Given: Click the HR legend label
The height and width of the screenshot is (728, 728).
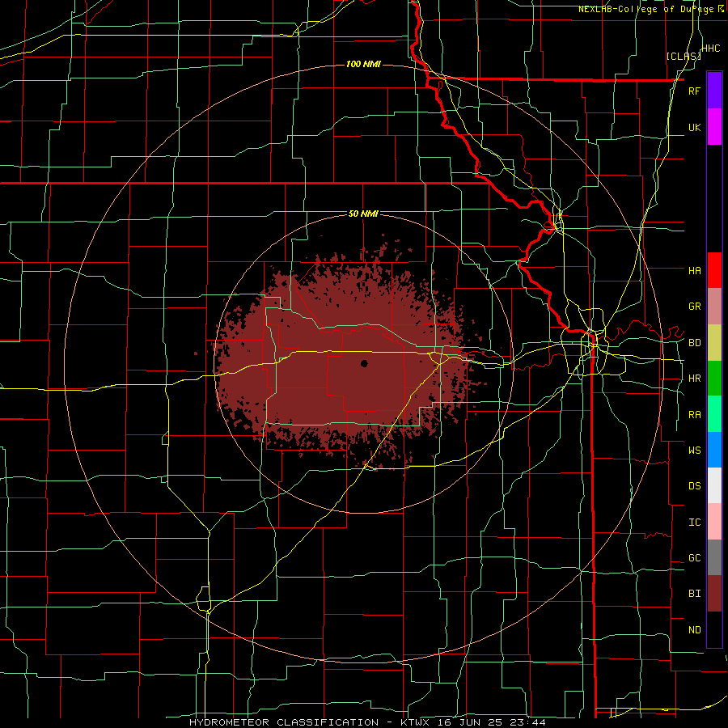Looking at the screenshot, I should (694, 379).
